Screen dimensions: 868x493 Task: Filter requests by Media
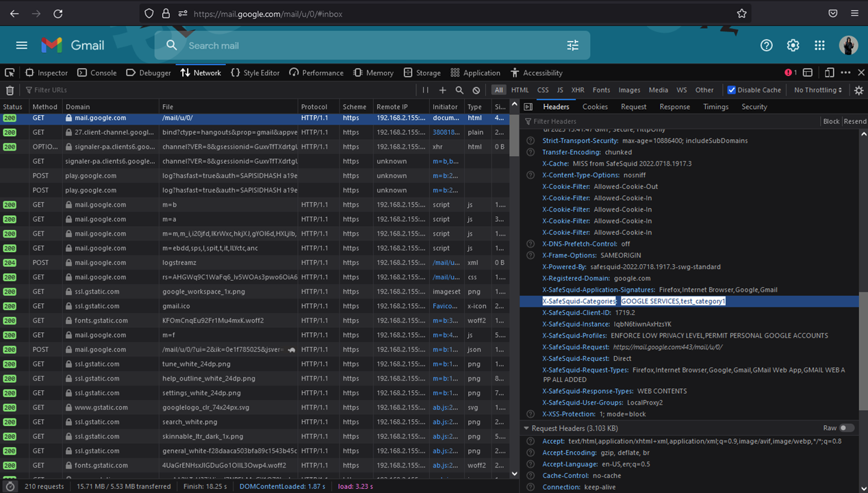point(658,90)
